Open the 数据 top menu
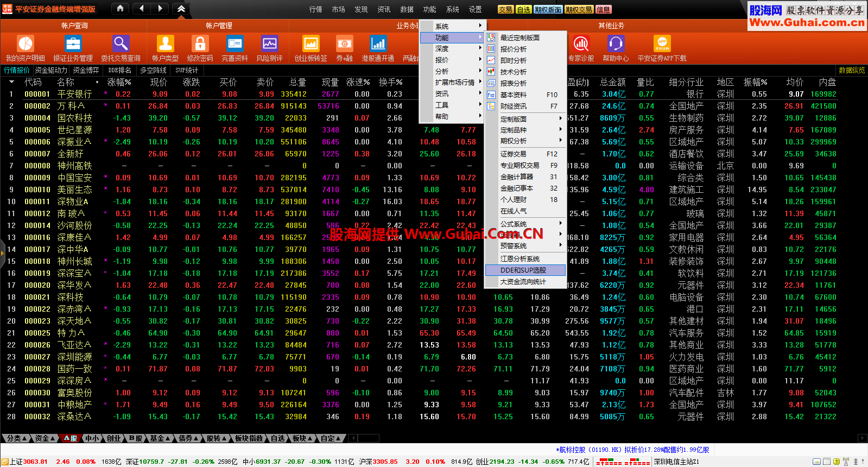This screenshot has width=868, height=467. click(x=407, y=9)
